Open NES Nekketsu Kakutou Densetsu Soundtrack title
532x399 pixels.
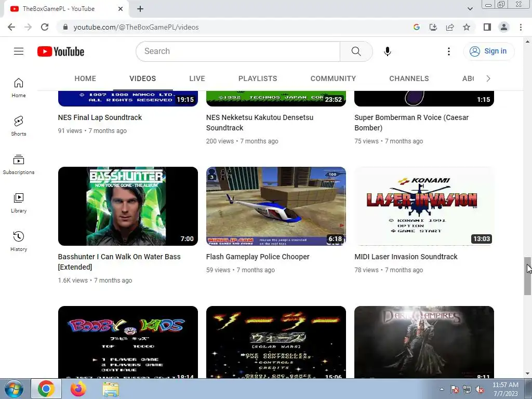(260, 123)
